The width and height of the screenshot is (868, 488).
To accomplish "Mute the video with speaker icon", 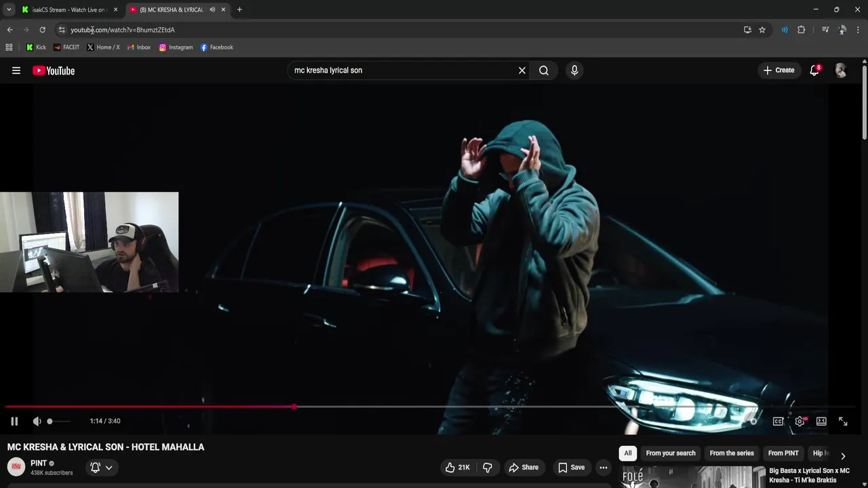I will pyautogui.click(x=37, y=421).
